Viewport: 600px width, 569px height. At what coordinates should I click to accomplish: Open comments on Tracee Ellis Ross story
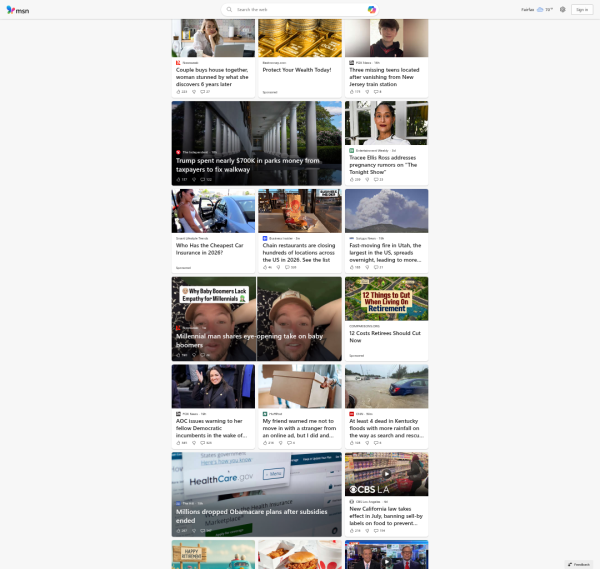[376, 179]
